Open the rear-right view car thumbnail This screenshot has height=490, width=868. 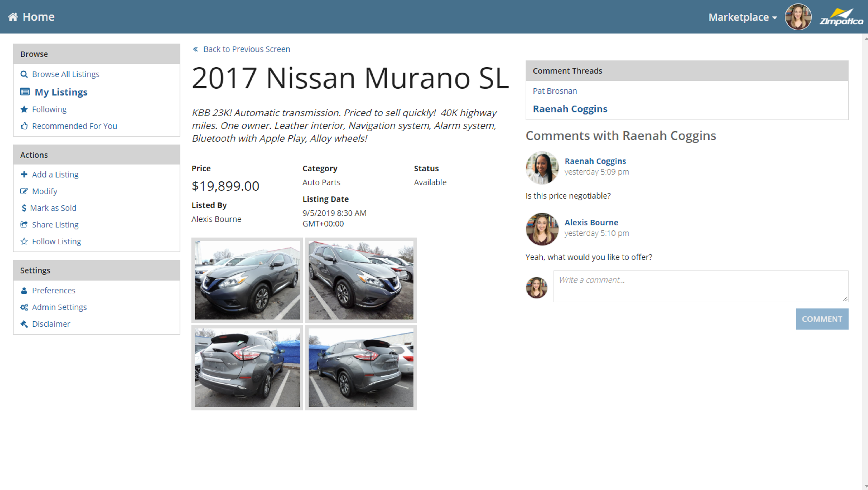coord(361,368)
